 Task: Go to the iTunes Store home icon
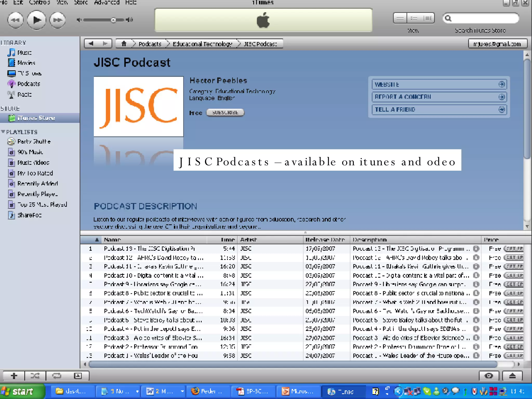point(124,44)
